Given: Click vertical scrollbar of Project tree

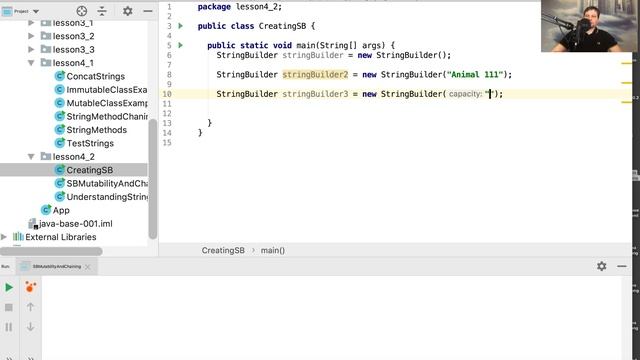Looking at the screenshot, I should tap(153, 179).
